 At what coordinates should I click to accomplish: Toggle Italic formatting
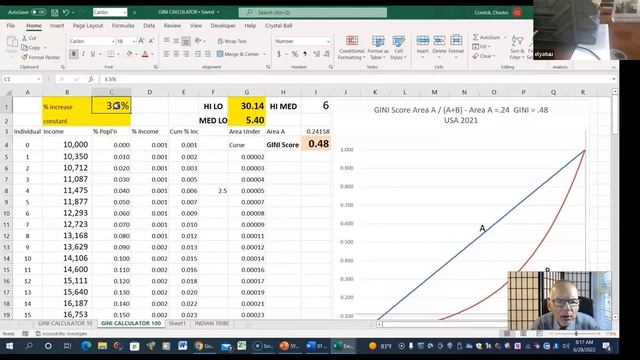[x=83, y=54]
